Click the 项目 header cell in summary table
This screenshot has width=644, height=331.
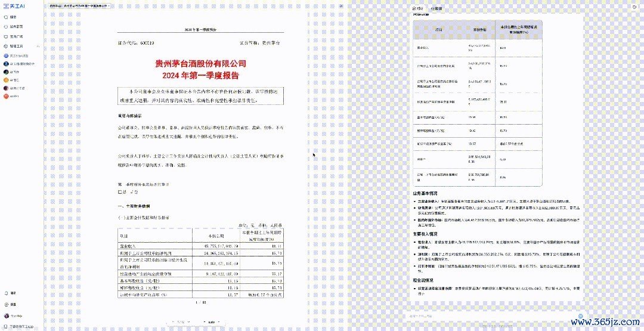[x=439, y=30]
